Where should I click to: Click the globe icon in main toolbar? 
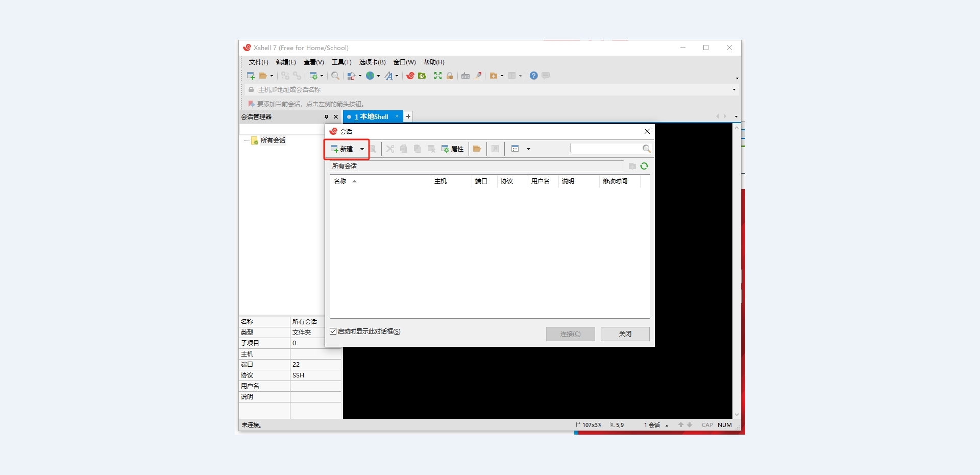(x=370, y=76)
